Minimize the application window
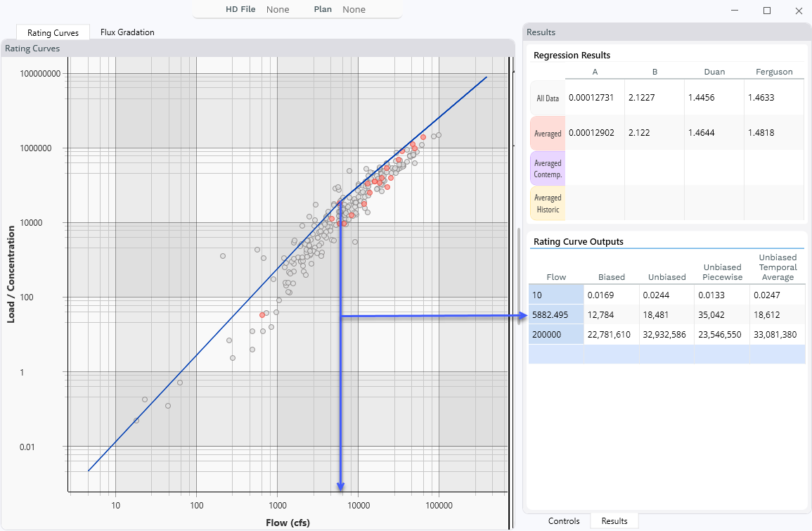The height and width of the screenshot is (531, 812). click(x=735, y=11)
